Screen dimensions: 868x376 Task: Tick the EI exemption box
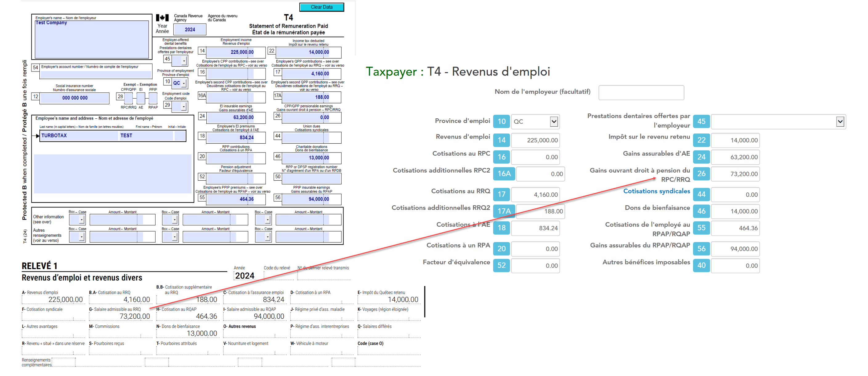pos(141,98)
